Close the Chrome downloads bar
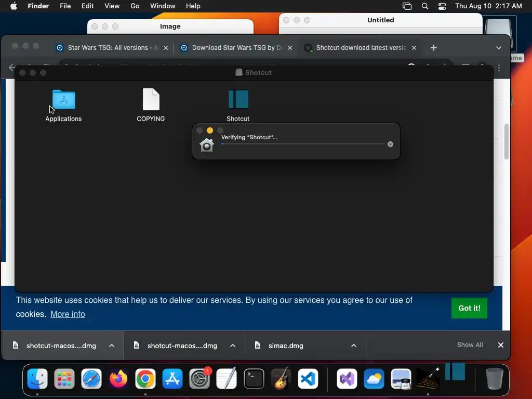This screenshot has width=532, height=399. pyautogui.click(x=501, y=345)
